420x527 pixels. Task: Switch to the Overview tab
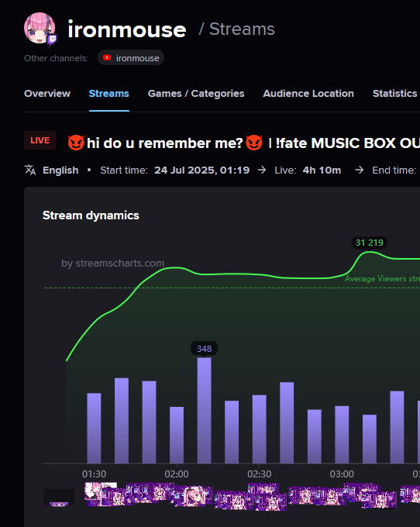pyautogui.click(x=47, y=94)
